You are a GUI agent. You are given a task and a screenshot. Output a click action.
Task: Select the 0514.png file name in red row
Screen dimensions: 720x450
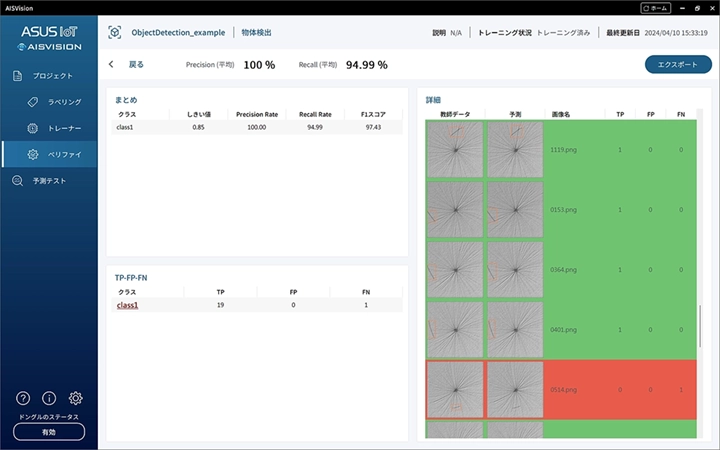tap(563, 389)
